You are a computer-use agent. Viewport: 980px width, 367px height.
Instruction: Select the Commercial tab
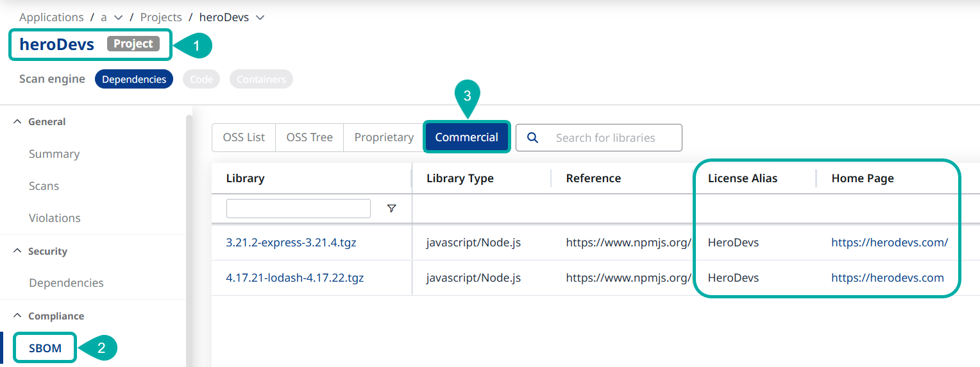pos(466,137)
